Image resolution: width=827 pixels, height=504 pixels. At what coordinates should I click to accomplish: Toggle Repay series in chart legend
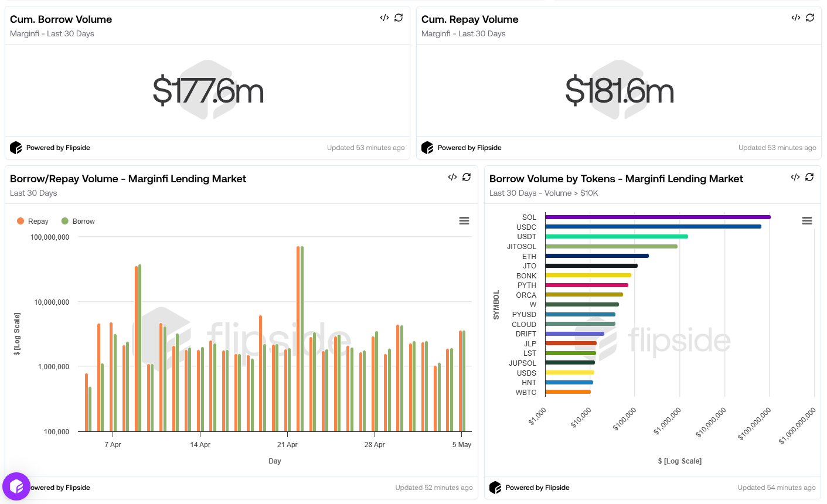click(33, 221)
